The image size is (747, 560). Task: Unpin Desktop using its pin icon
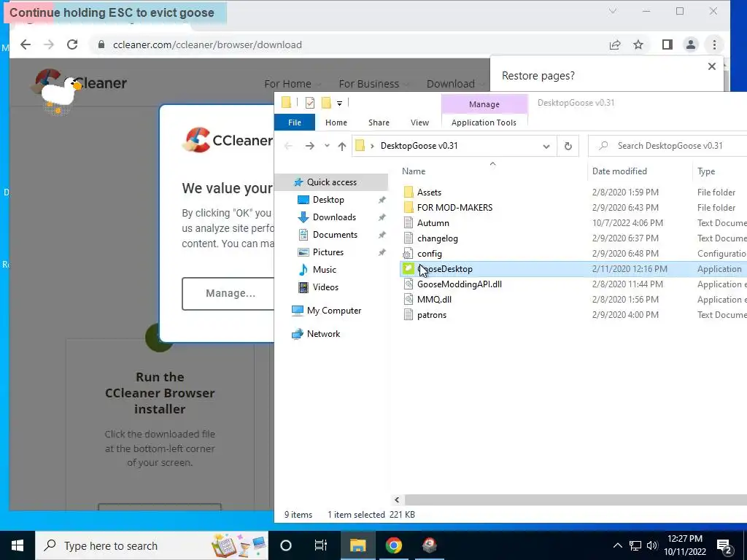(x=382, y=200)
